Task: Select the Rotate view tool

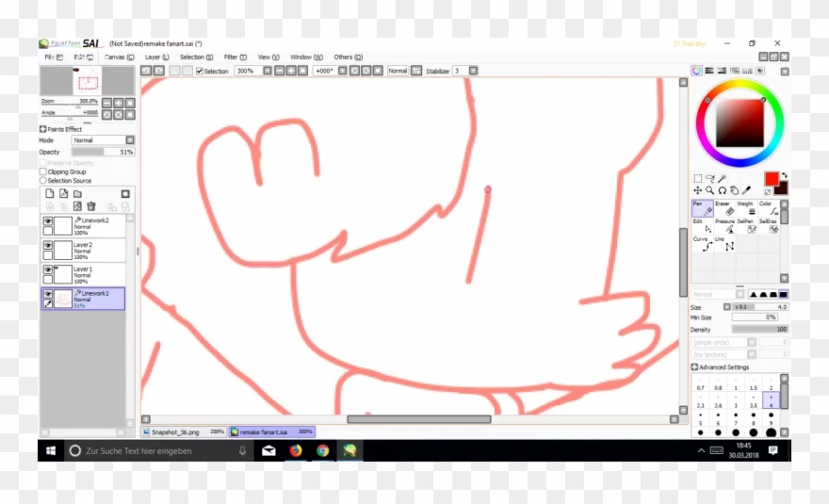Action: (x=722, y=190)
